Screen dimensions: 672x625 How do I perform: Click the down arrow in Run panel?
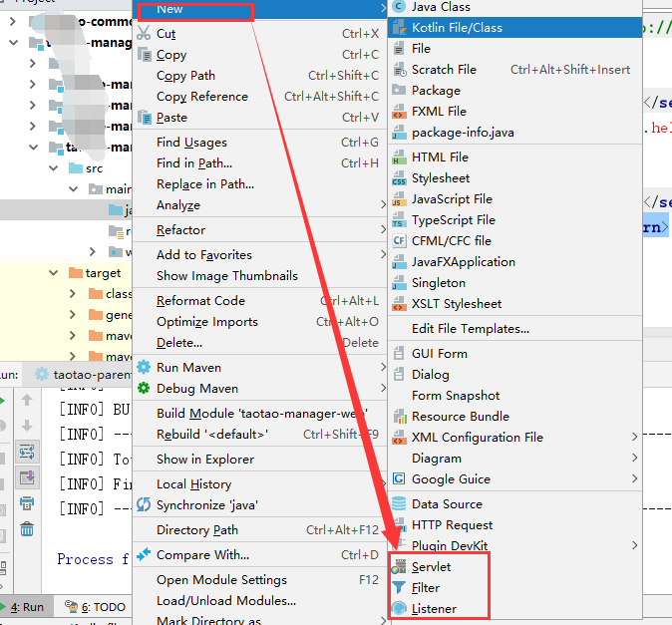[27, 426]
